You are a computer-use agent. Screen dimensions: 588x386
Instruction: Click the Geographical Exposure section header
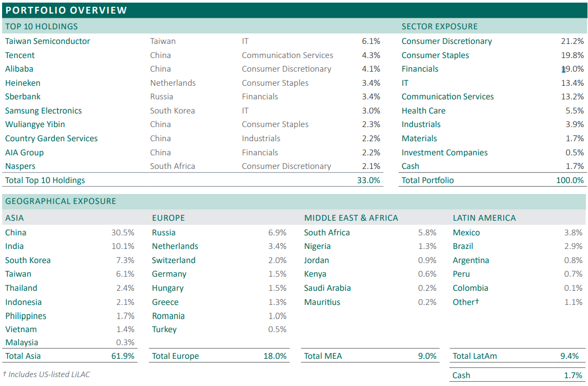click(61, 201)
